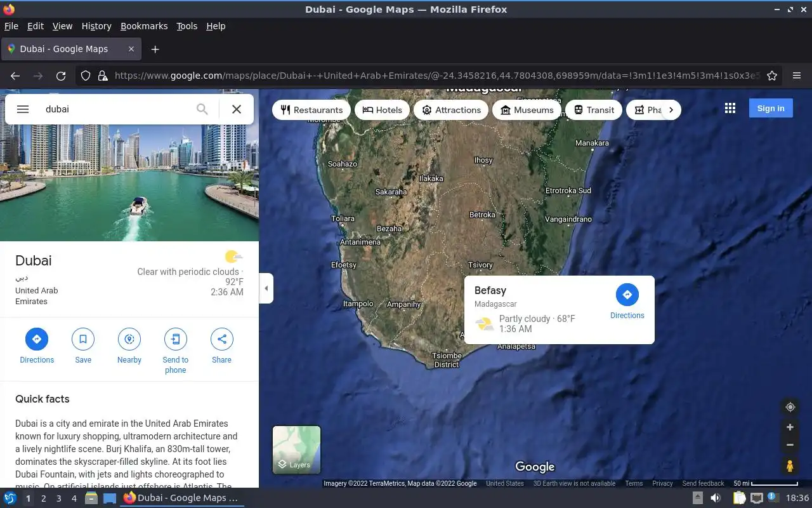Click the tracking protection shield icon
The width and height of the screenshot is (812, 508).
tap(86, 76)
